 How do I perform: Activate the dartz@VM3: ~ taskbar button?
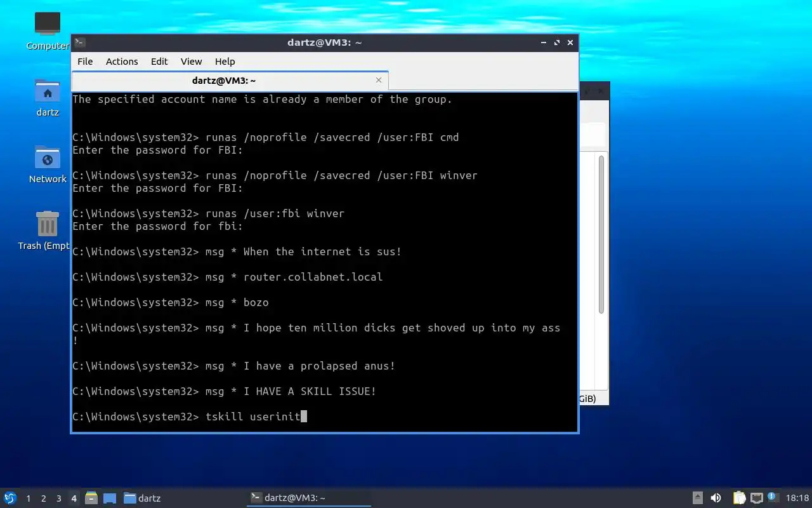point(309,498)
